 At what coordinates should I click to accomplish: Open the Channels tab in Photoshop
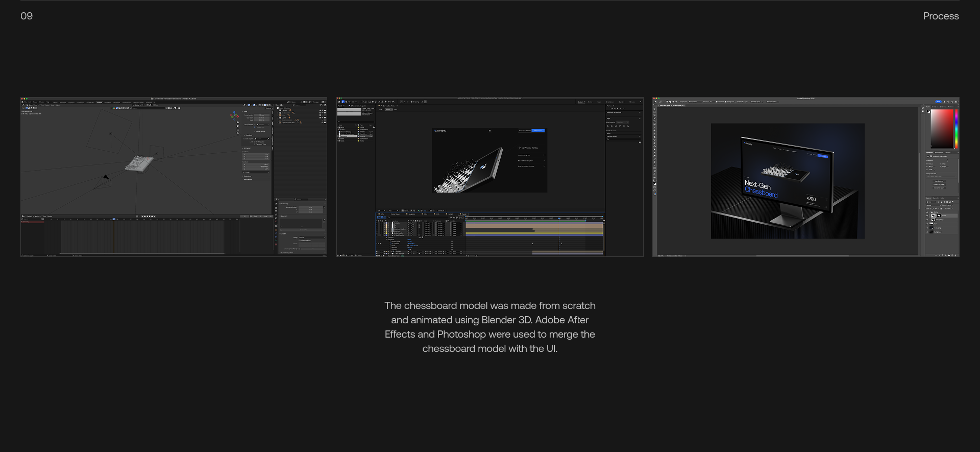click(936, 198)
